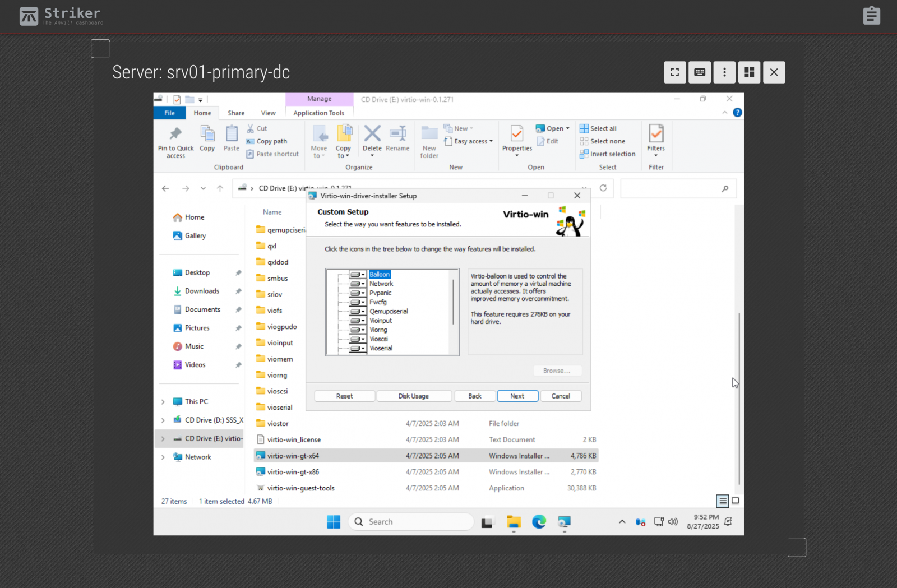Open the Balloon feature install dropdown
897x588 pixels.
(x=358, y=275)
